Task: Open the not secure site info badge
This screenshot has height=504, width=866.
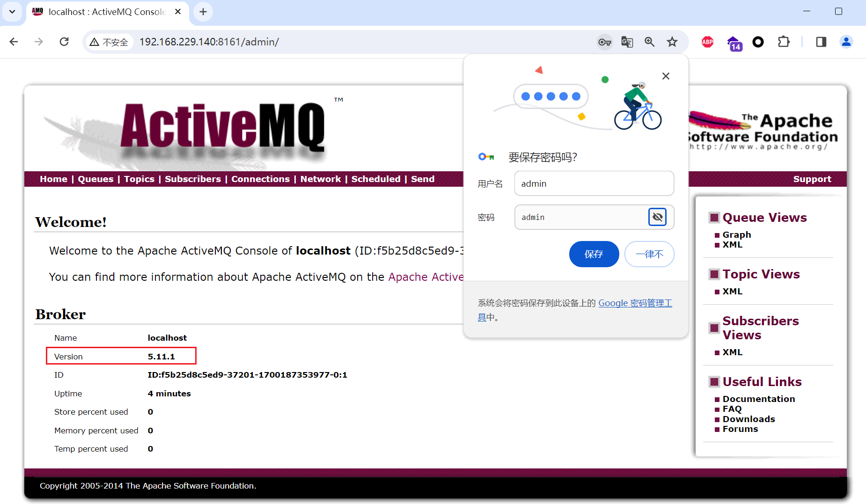Action: tap(109, 42)
